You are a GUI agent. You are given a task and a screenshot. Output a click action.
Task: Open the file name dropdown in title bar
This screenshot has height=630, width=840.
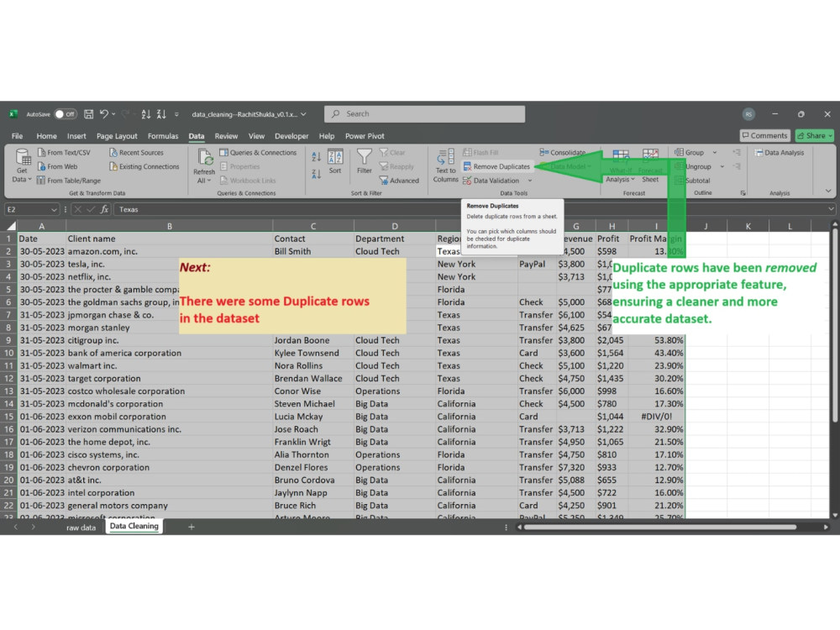(x=304, y=114)
